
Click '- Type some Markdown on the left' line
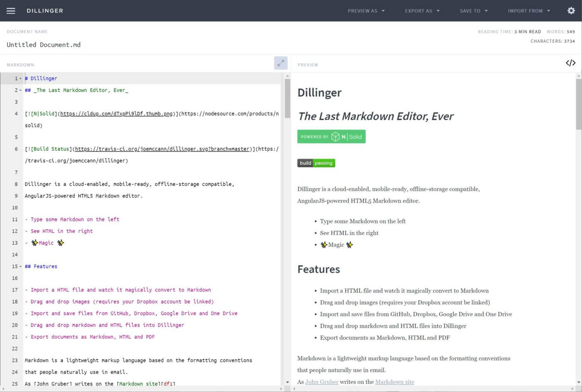tap(72, 220)
